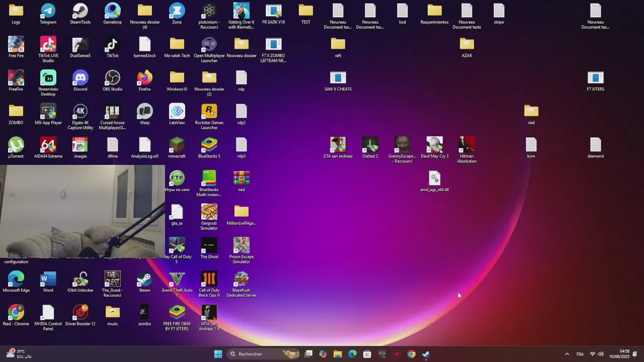
Task: Open the Telegram desktop shortcut
Action: (x=48, y=14)
